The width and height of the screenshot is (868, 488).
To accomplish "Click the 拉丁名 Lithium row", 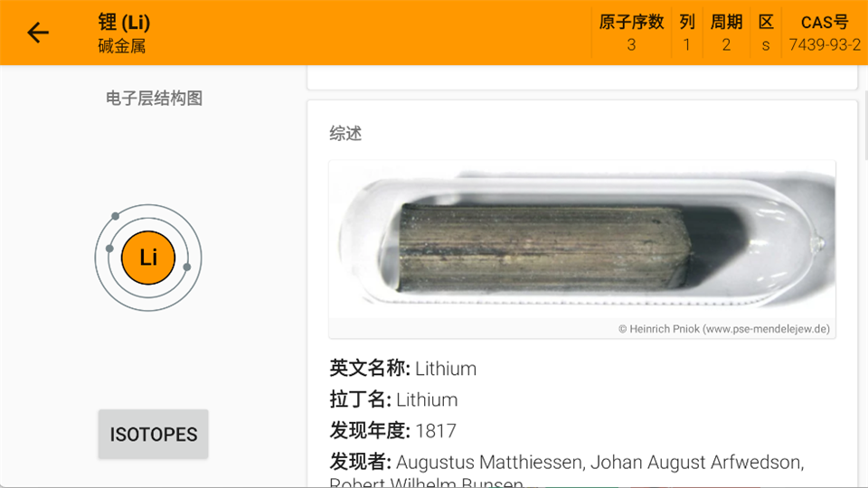I will (393, 399).
